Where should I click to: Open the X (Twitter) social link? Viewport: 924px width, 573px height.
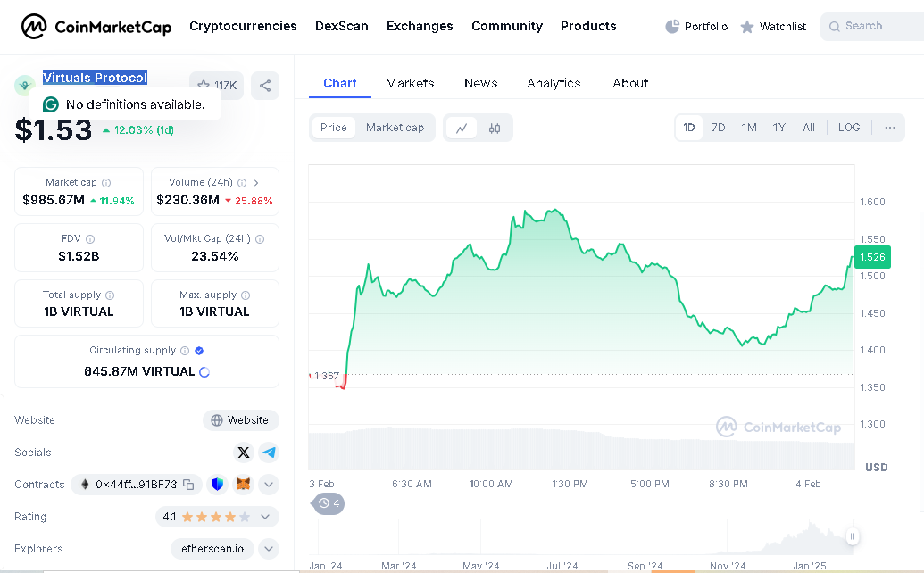pyautogui.click(x=244, y=453)
